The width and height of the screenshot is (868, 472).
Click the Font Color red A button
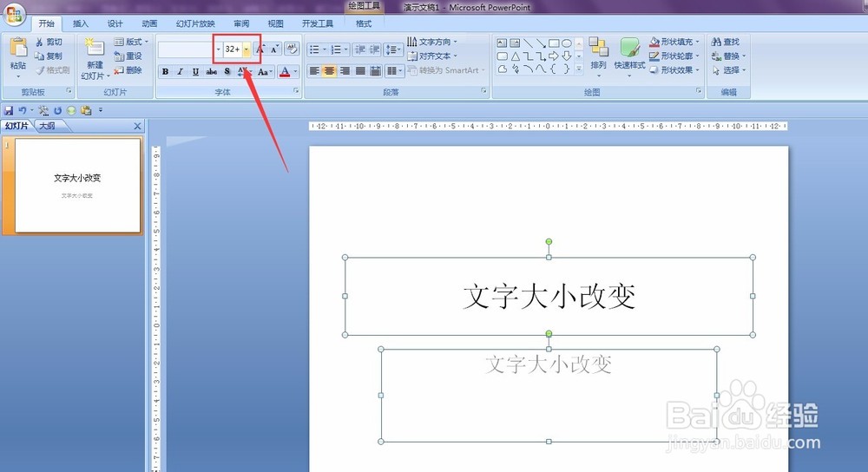[285, 71]
